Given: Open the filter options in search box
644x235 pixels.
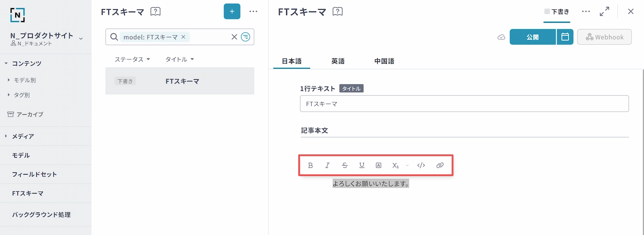Looking at the screenshot, I should tap(246, 37).
